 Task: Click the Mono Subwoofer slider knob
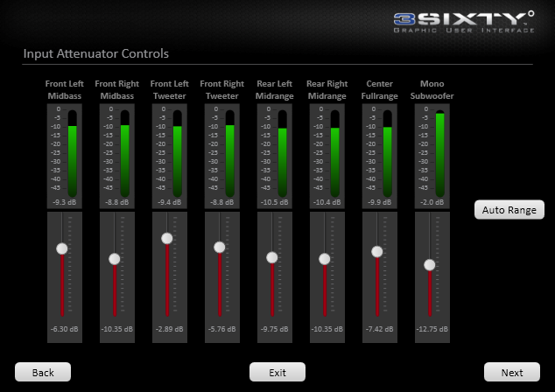coord(429,265)
